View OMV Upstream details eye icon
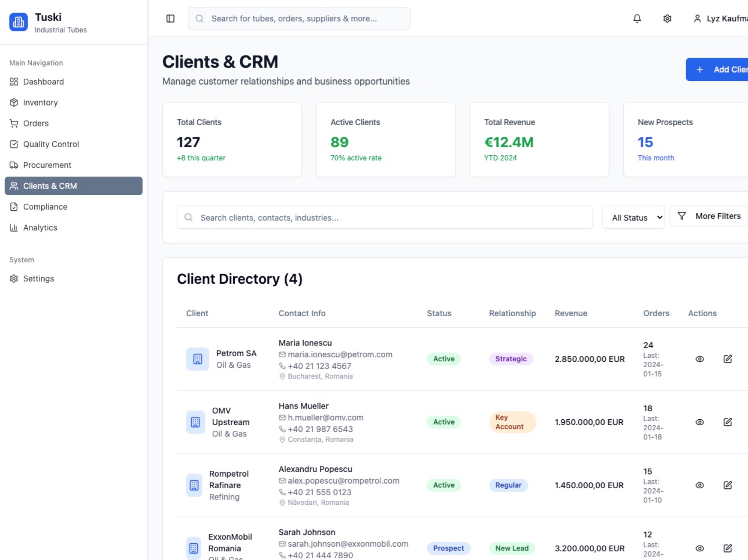Image resolution: width=748 pixels, height=560 pixels. coord(700,422)
